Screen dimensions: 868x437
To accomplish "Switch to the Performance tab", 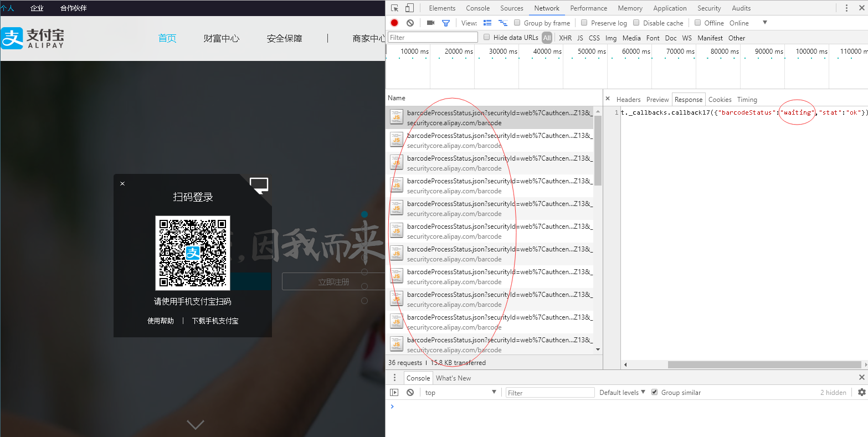I will tap(588, 8).
